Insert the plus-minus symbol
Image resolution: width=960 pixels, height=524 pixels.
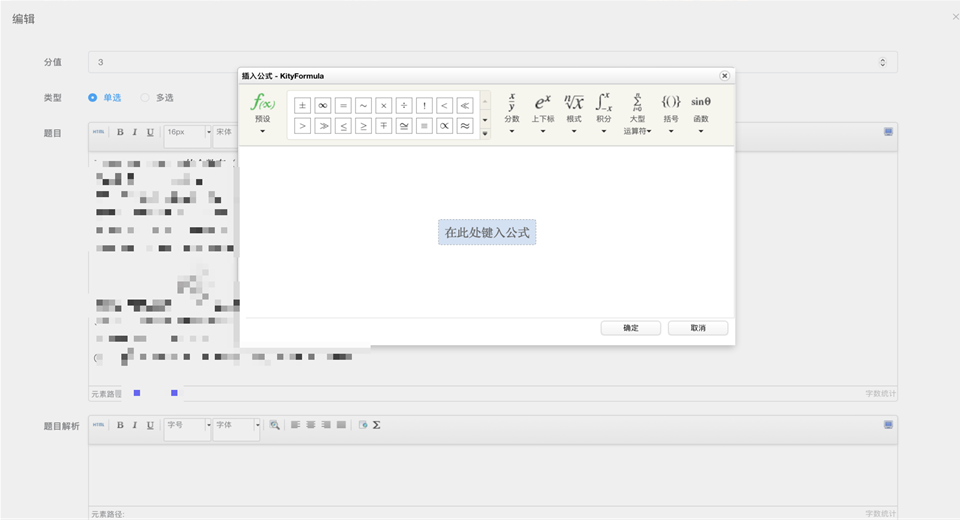tap(302, 105)
